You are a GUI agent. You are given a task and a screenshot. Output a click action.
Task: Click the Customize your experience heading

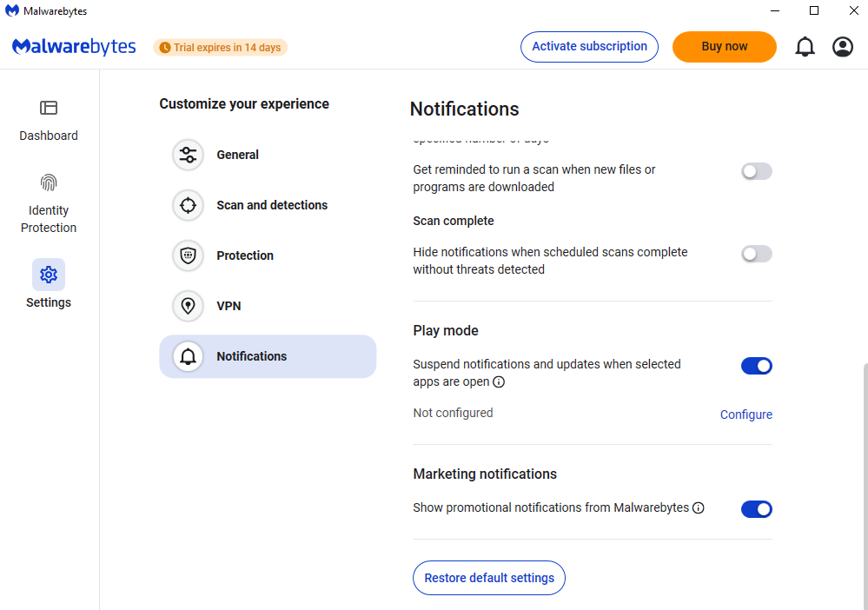244,104
